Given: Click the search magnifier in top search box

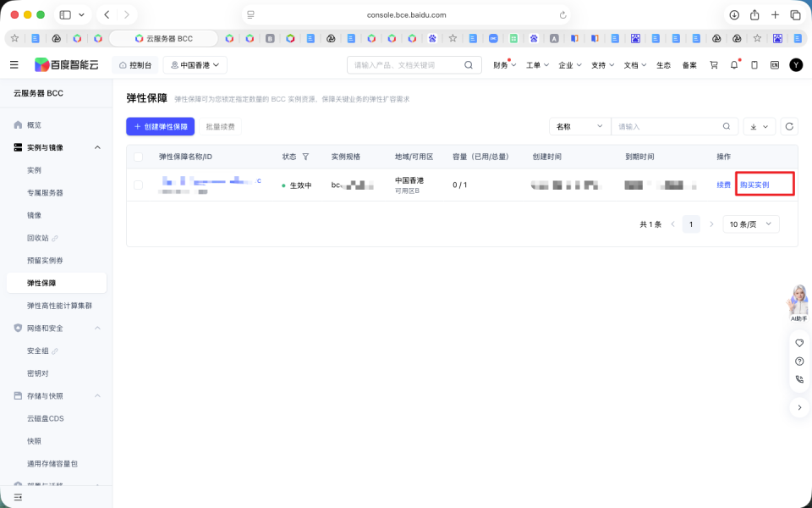Looking at the screenshot, I should click(468, 65).
